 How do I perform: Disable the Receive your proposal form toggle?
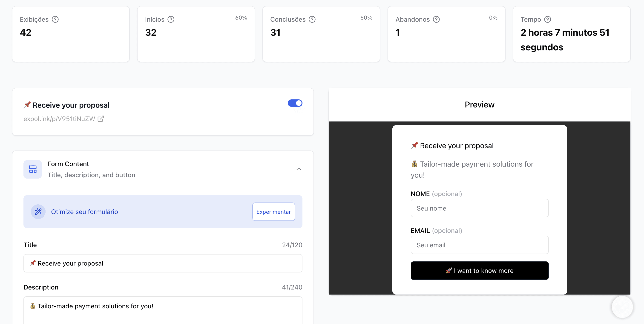(295, 103)
